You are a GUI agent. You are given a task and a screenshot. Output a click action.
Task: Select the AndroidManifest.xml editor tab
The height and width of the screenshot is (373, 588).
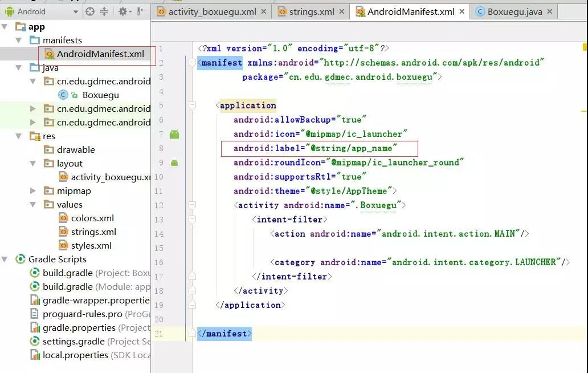(411, 12)
